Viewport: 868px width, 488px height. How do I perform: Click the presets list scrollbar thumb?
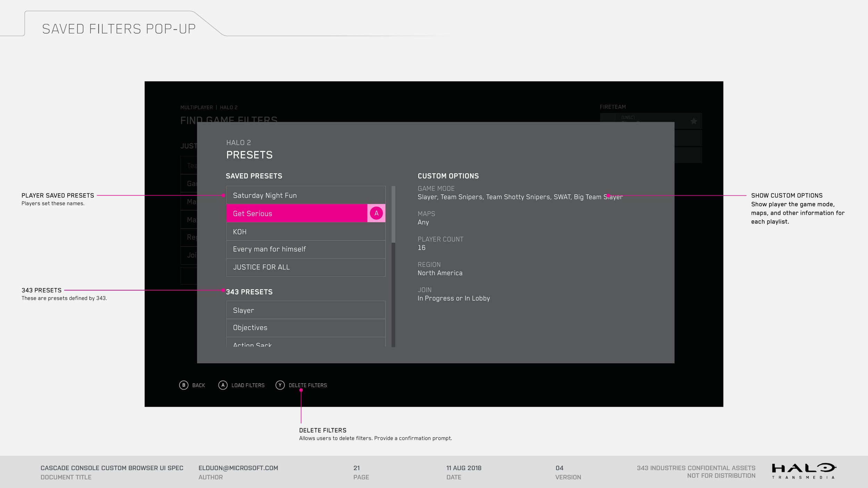(393, 214)
